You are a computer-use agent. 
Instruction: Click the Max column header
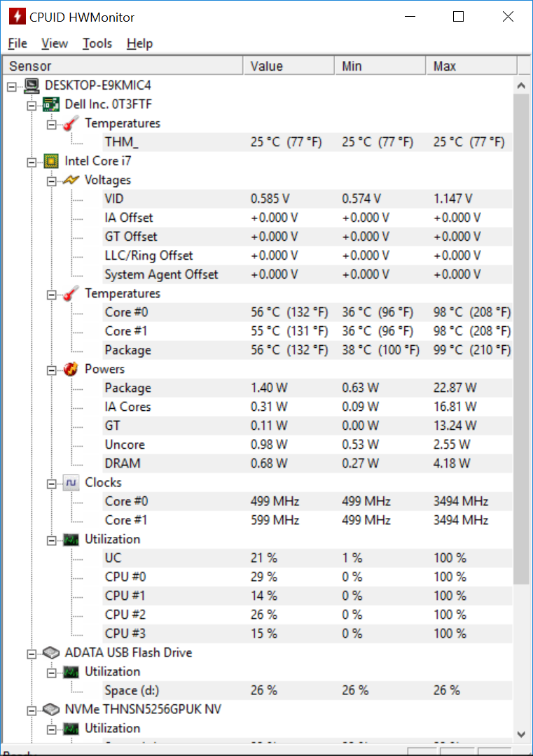click(x=471, y=66)
